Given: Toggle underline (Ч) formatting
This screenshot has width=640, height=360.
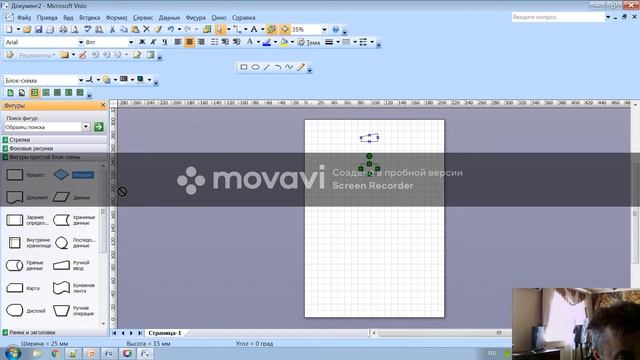Looking at the screenshot, I should click(x=164, y=42).
